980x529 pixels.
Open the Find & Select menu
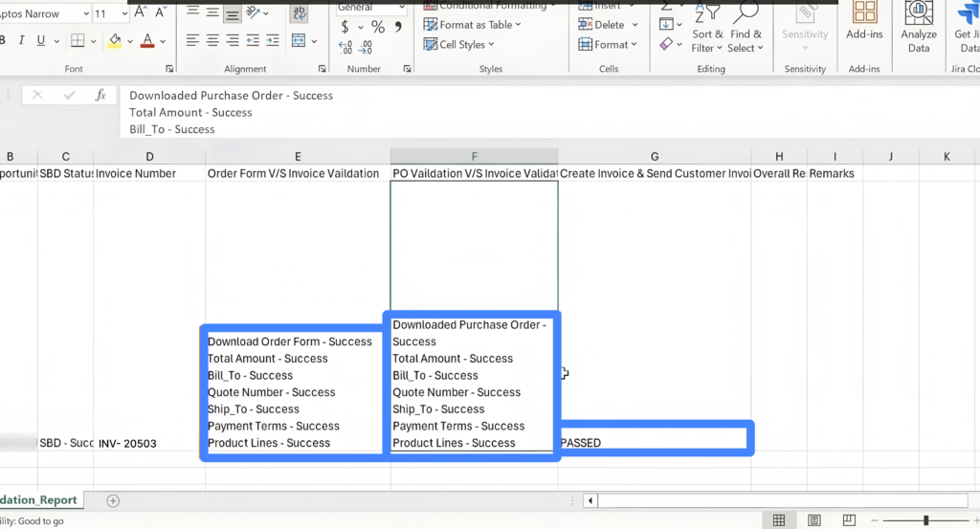(x=746, y=27)
